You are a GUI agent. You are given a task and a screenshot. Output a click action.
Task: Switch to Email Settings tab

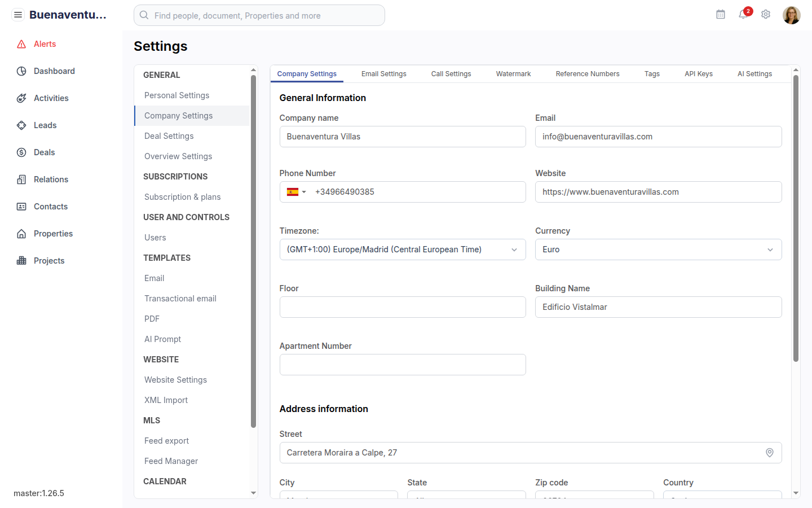(383, 74)
